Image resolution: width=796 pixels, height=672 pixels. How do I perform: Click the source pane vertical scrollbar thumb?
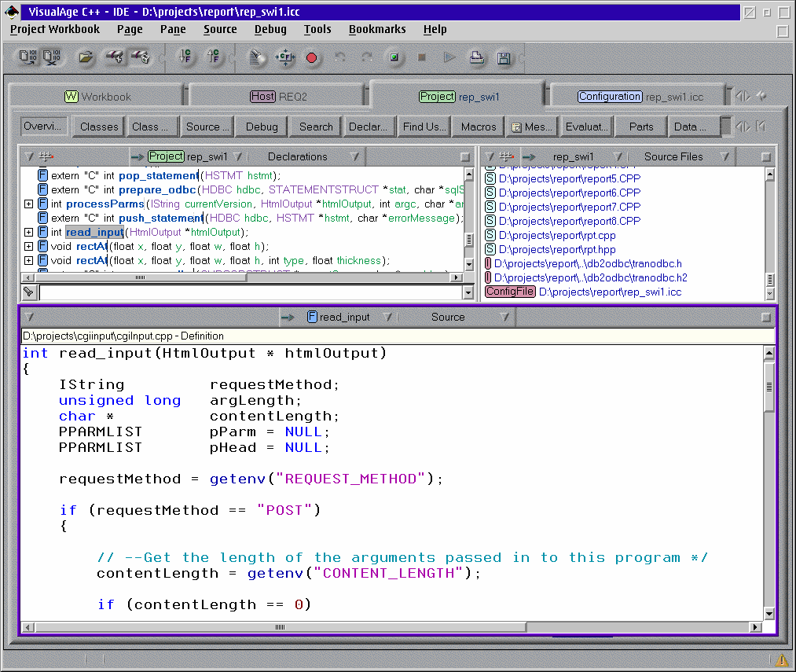pos(769,387)
